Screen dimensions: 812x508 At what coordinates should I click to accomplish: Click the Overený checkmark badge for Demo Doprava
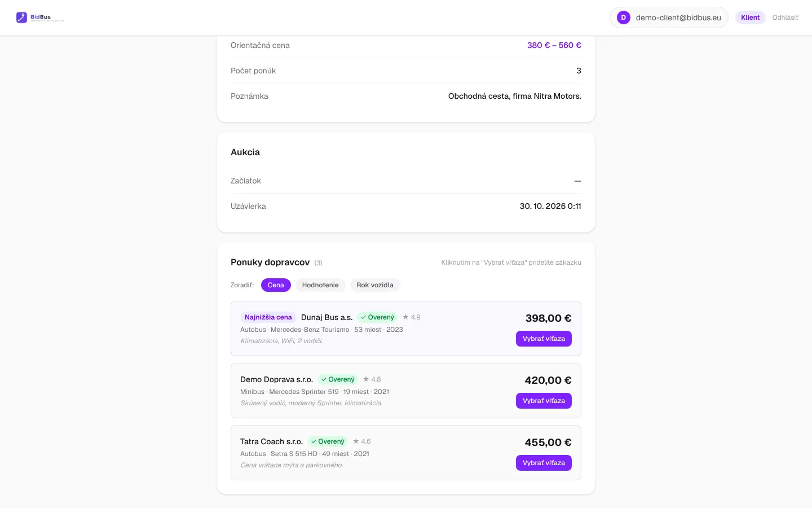coord(338,379)
